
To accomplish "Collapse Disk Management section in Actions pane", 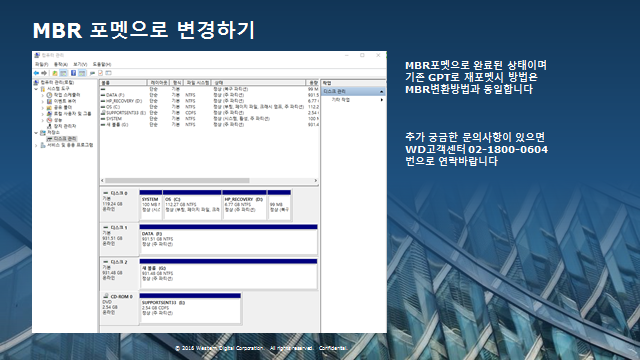I will 381,91.
